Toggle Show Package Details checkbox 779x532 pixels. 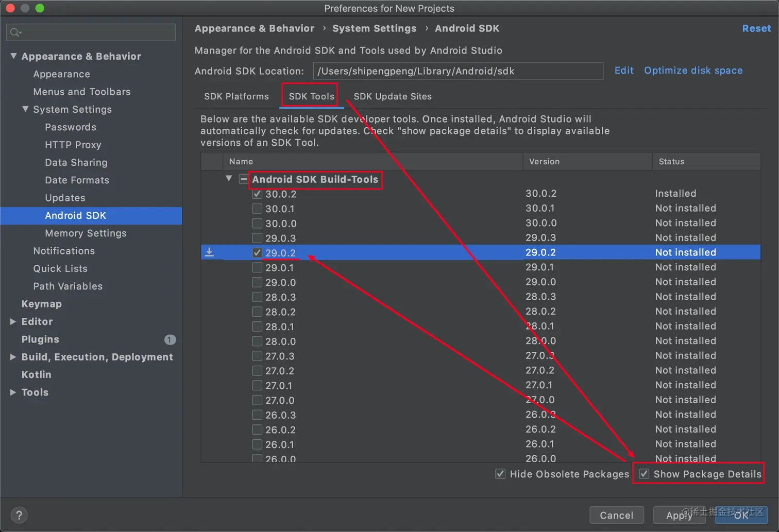[644, 474]
